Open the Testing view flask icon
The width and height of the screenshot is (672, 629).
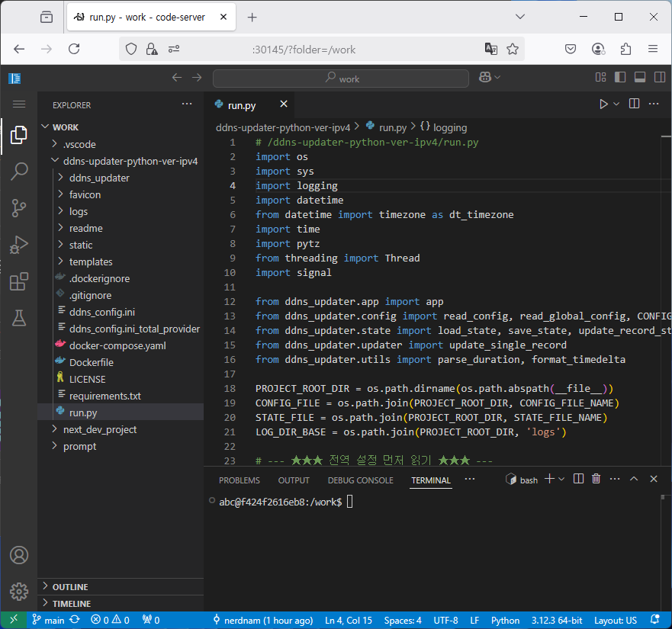tap(18, 318)
